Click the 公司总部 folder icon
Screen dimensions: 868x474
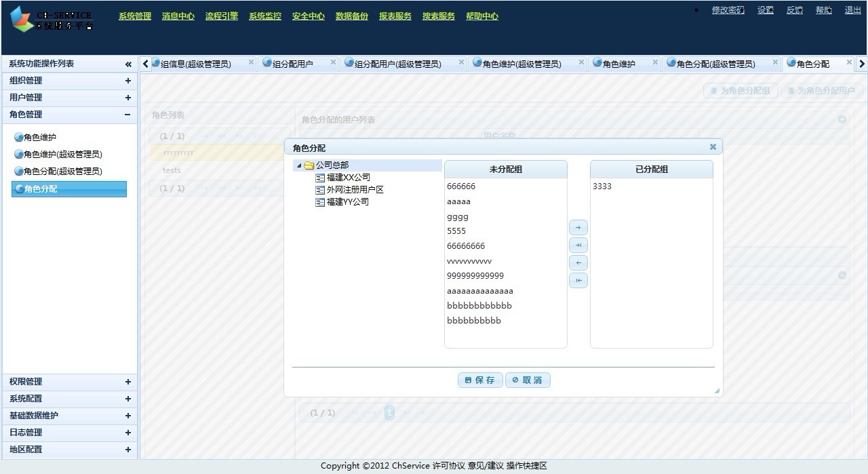(x=309, y=165)
